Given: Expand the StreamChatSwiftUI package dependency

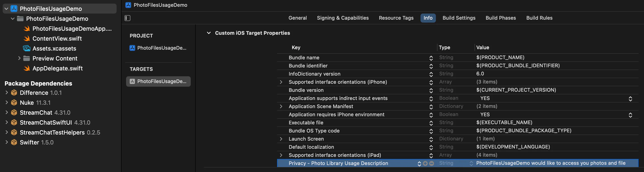Looking at the screenshot, I should (7, 122).
